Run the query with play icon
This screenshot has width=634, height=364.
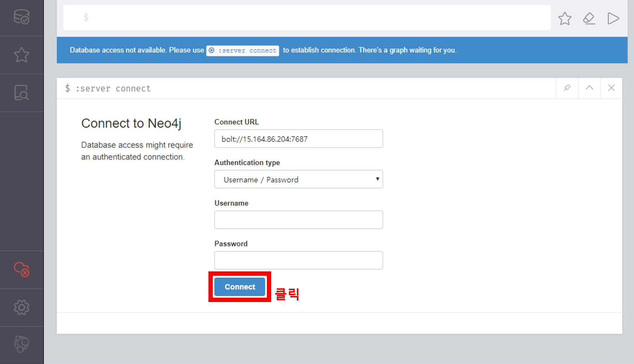tap(613, 18)
